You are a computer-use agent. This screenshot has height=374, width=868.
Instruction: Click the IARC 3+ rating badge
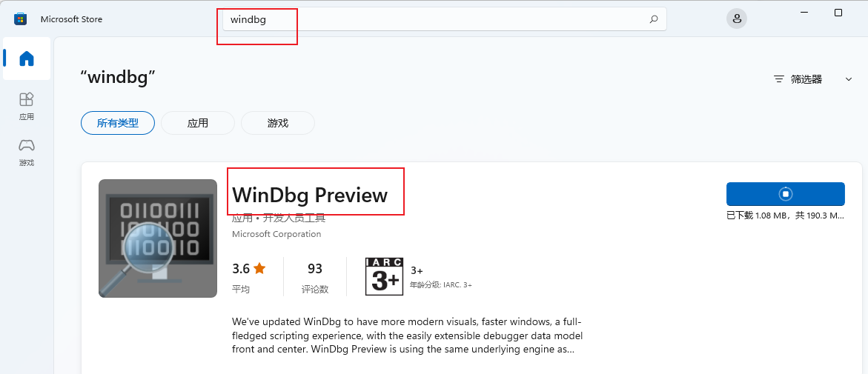pos(384,276)
